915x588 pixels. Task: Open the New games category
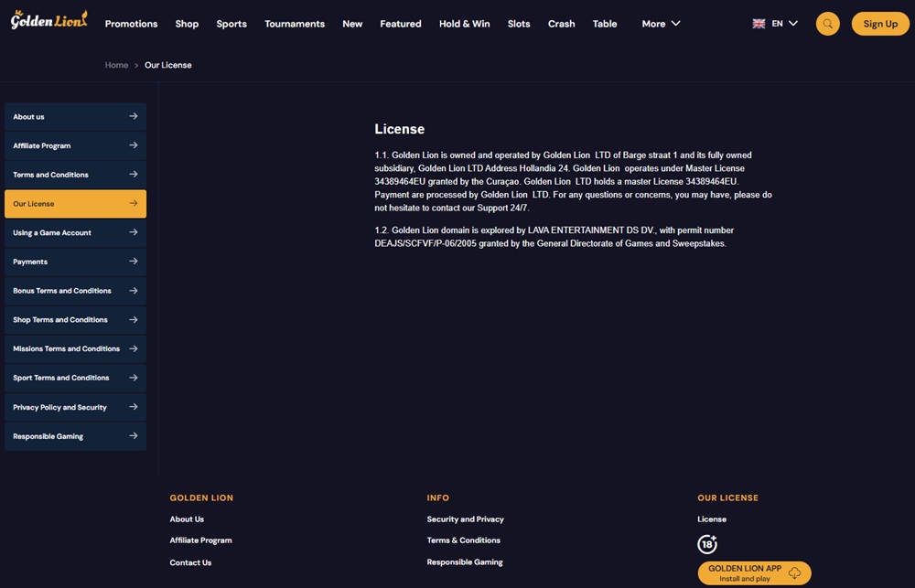[x=352, y=24]
